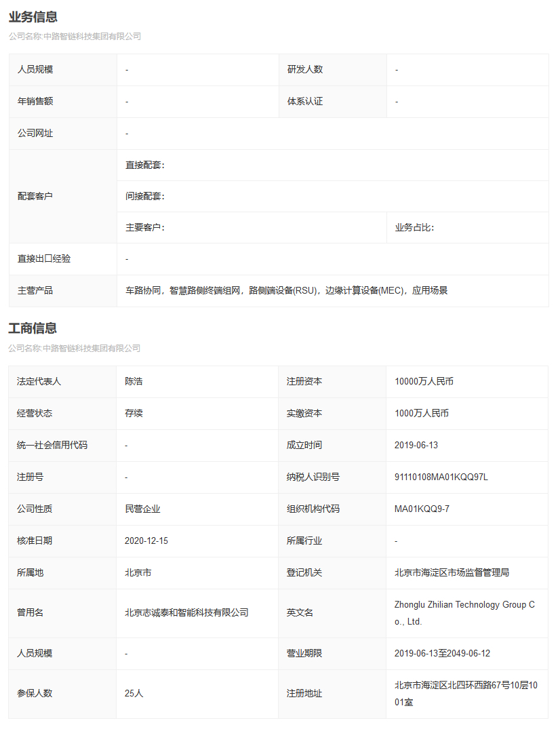The height and width of the screenshot is (746, 560).
Task: Click the main products text starting with 车路协同
Action: pyautogui.click(x=286, y=291)
